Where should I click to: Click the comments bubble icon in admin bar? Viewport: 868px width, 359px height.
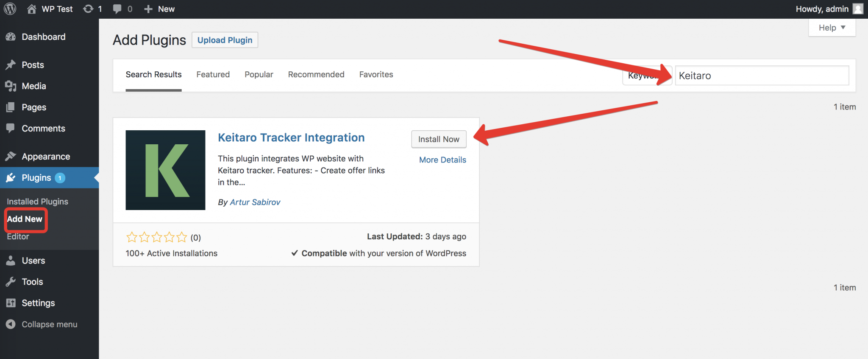(117, 9)
